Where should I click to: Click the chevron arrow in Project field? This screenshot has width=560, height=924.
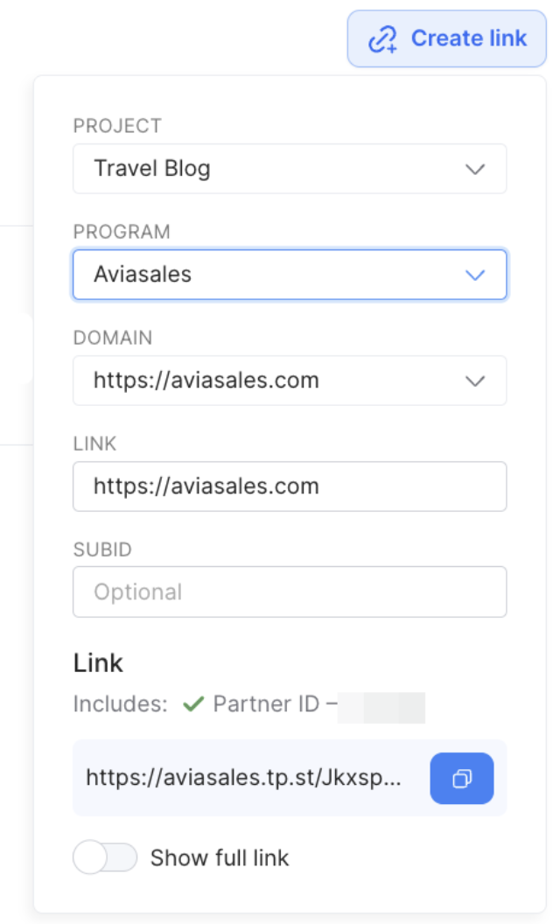click(475, 169)
